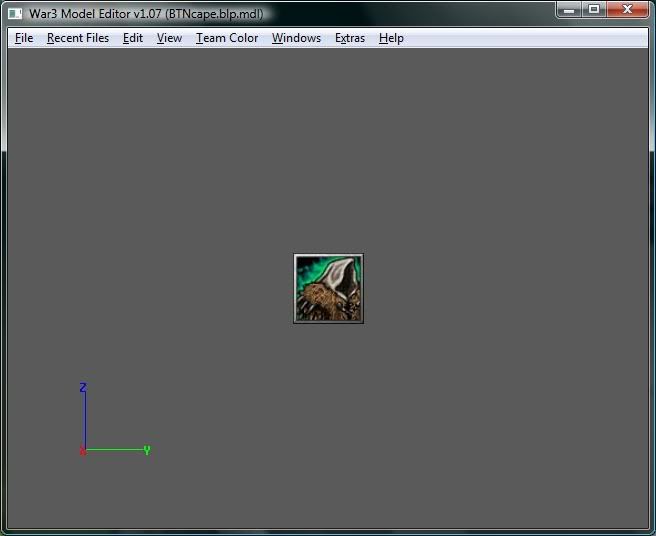Image resolution: width=656 pixels, height=536 pixels.
Task: Close the War3 Model Editor window
Action: [x=627, y=9]
